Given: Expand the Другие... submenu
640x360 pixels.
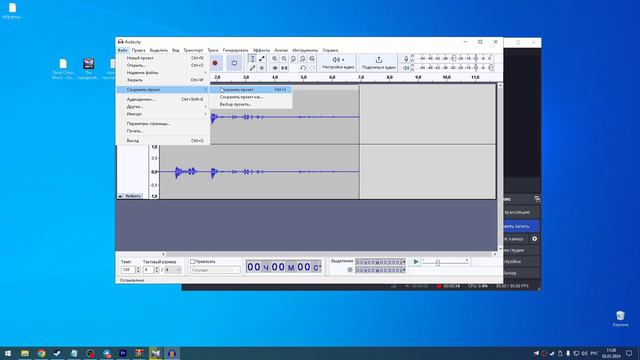Looking at the screenshot, I should (x=163, y=107).
